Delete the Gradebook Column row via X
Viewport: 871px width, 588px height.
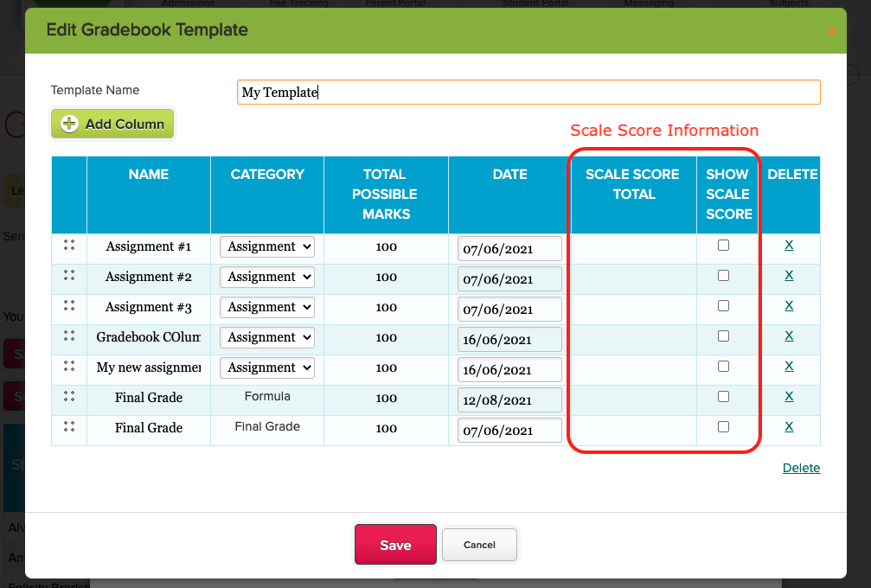pyautogui.click(x=789, y=336)
